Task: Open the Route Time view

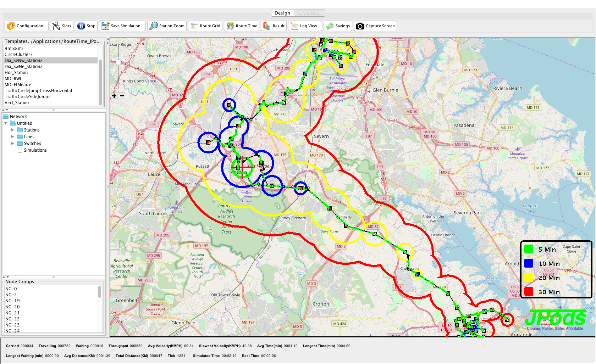Action: pyautogui.click(x=242, y=26)
